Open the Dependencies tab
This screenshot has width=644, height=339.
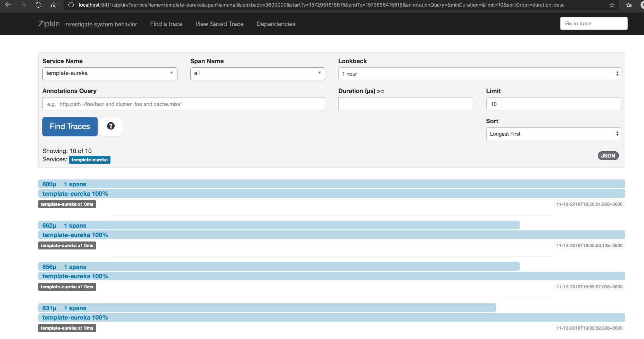(276, 24)
